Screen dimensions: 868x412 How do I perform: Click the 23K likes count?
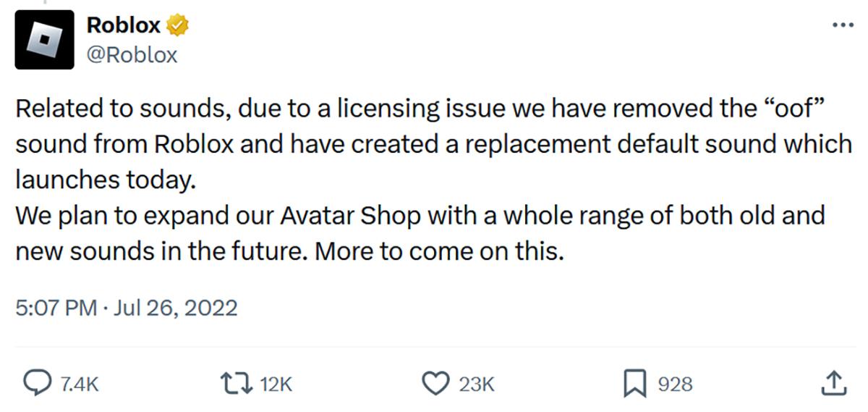tap(476, 384)
